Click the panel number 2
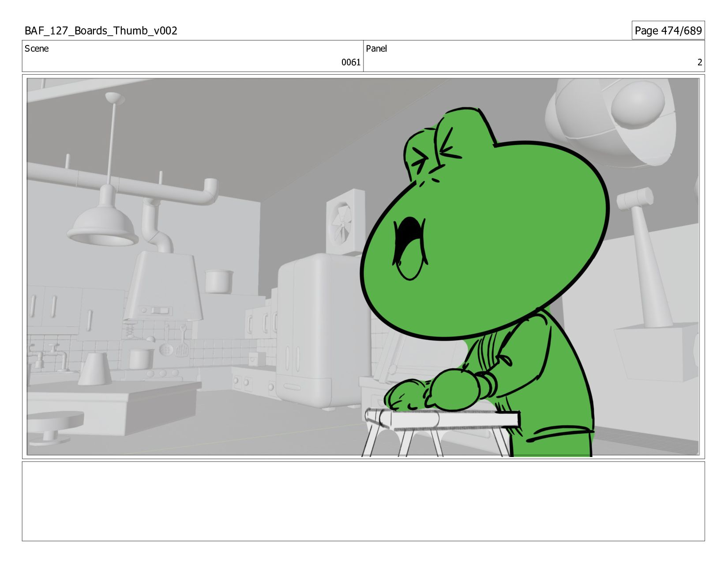 pos(699,62)
